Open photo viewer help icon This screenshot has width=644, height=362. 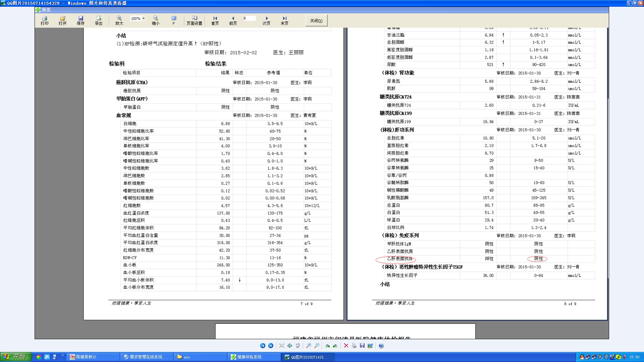(x=381, y=346)
